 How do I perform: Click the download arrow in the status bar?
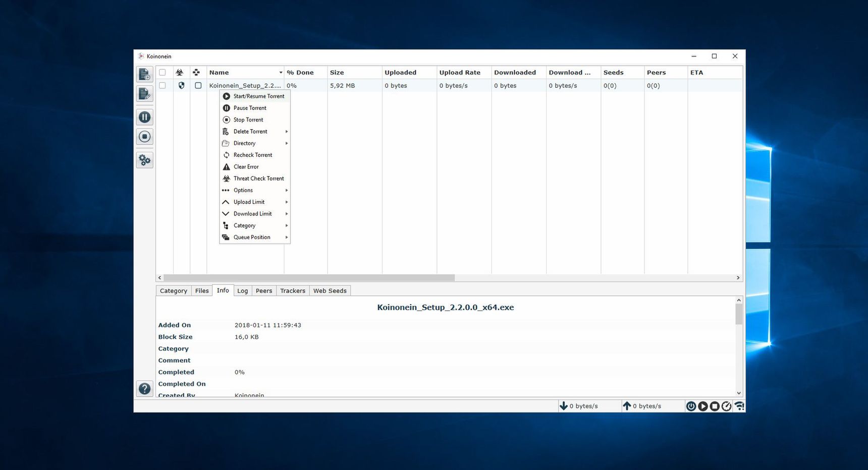coord(564,406)
